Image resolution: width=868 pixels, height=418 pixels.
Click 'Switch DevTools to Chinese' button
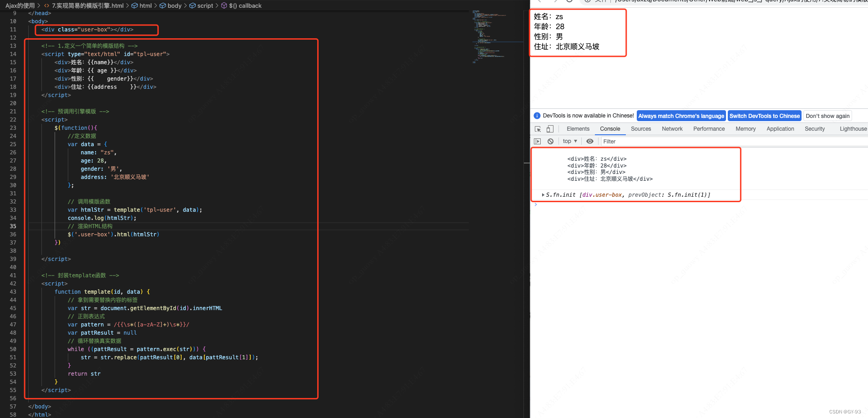point(764,116)
